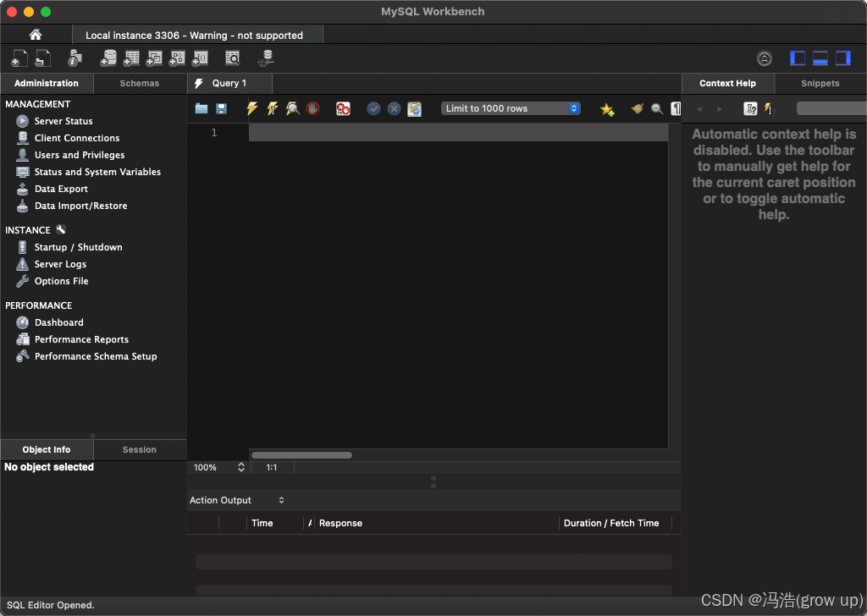
Task: Switch to the Administration tab
Action: click(47, 84)
